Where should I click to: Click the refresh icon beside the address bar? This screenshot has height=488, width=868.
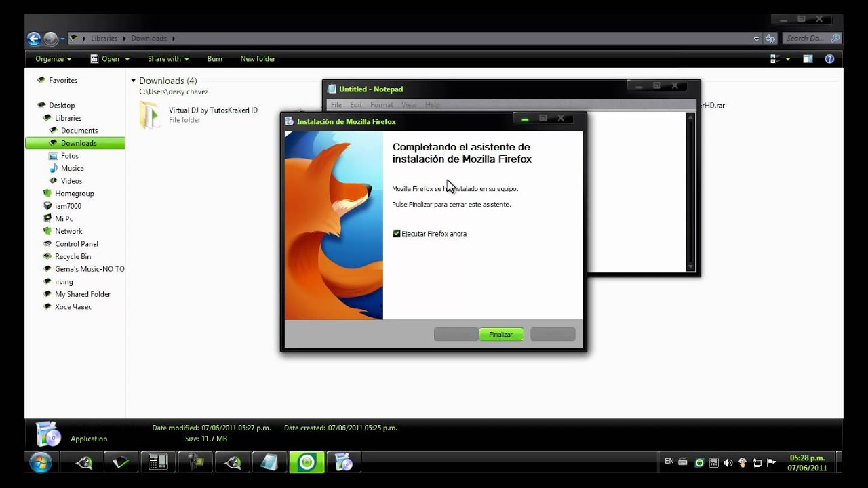770,39
